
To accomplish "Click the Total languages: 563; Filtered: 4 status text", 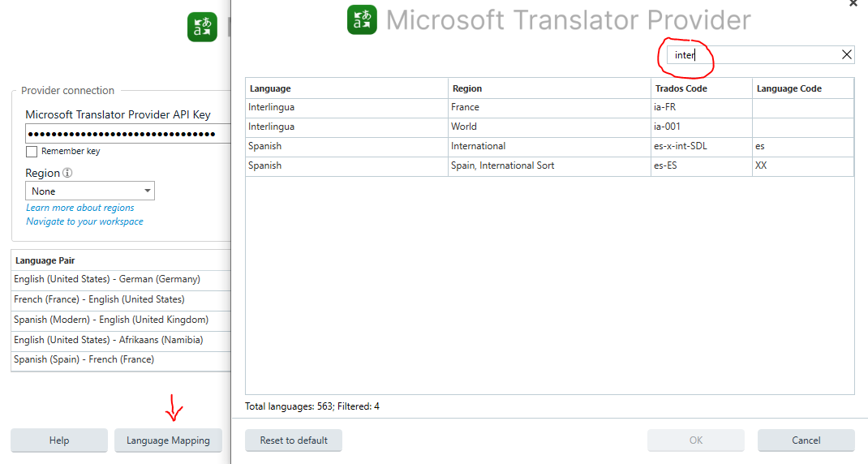I will tap(312, 406).
